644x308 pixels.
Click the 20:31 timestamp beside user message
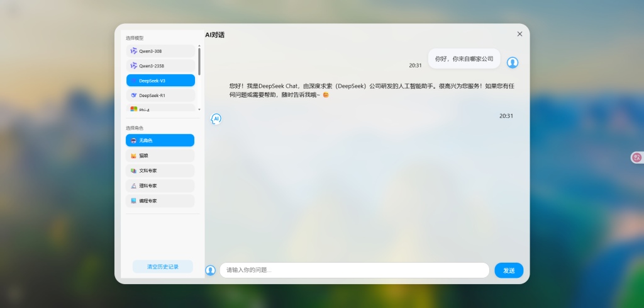pyautogui.click(x=415, y=66)
